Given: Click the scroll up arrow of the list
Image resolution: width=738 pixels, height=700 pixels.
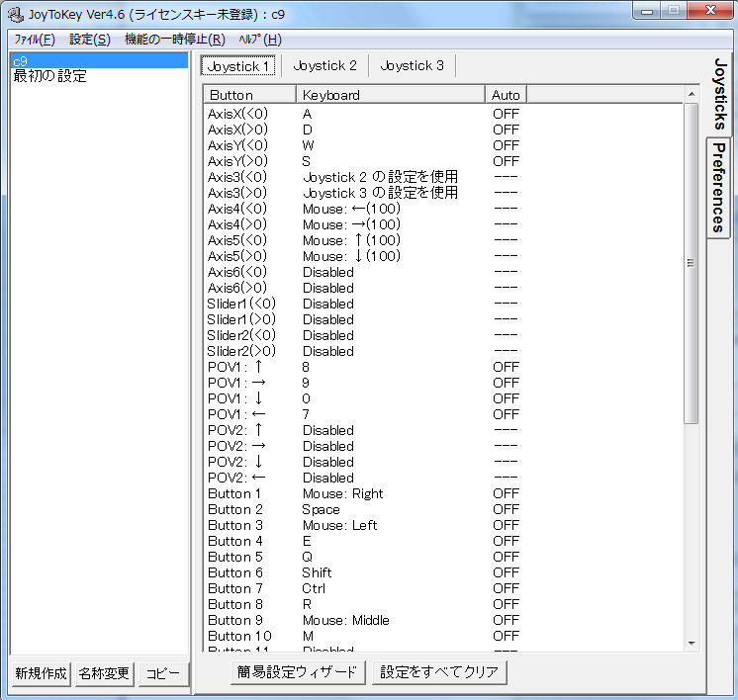Looking at the screenshot, I should (691, 95).
